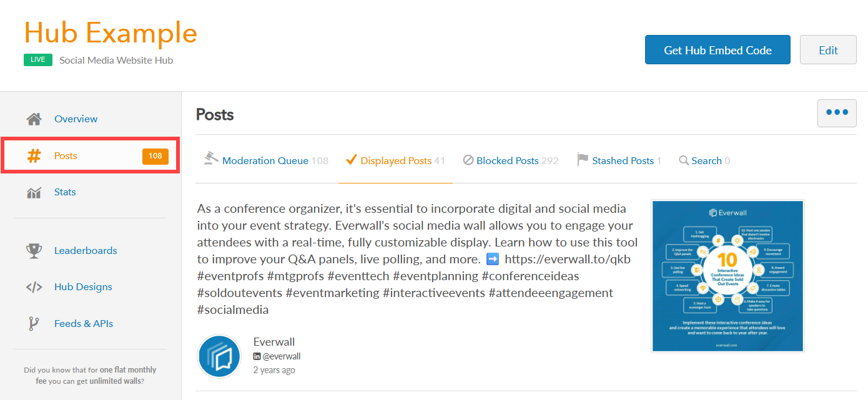Click the Everwall author name

[x=274, y=342]
